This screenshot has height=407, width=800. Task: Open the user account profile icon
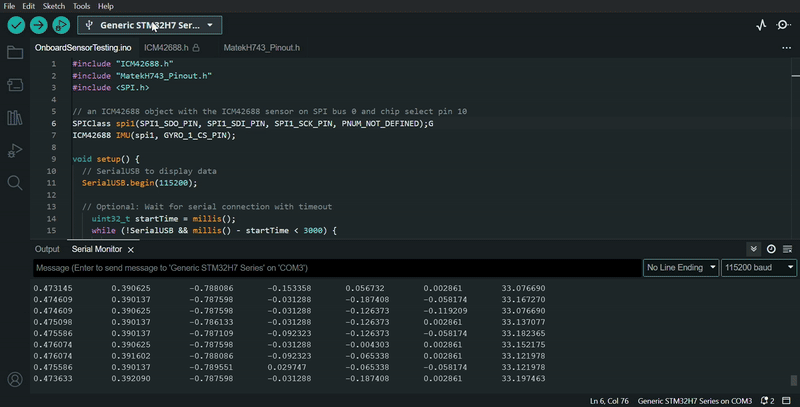click(x=15, y=379)
